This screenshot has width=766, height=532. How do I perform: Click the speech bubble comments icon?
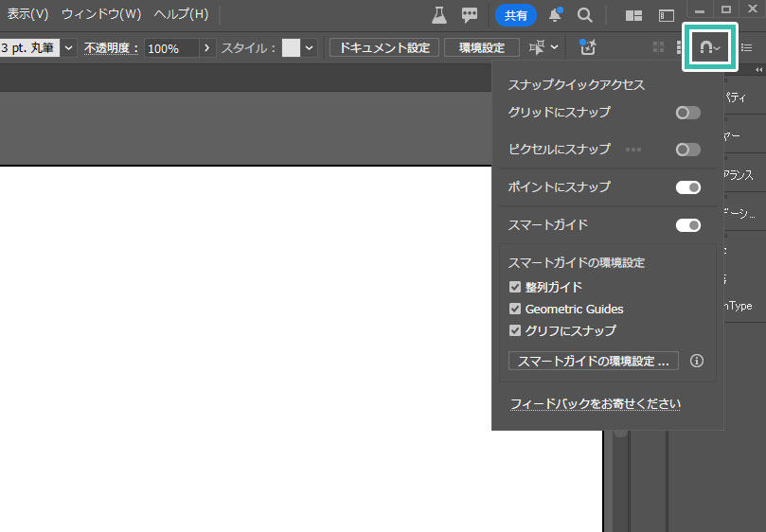point(469,15)
